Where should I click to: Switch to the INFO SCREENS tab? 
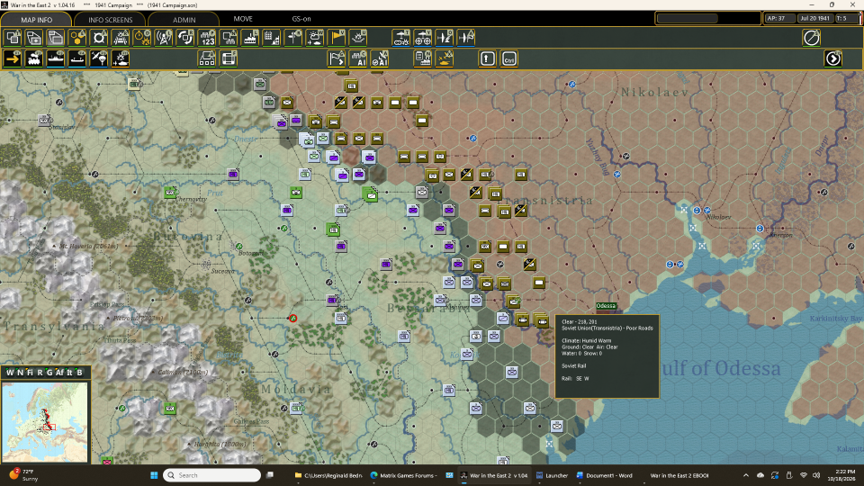pyautogui.click(x=110, y=20)
